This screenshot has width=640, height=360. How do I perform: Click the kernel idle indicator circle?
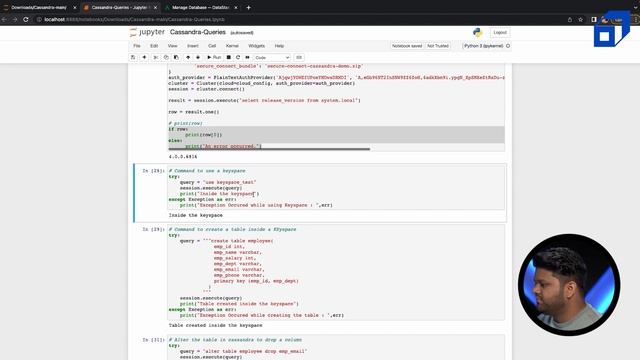tap(508, 46)
